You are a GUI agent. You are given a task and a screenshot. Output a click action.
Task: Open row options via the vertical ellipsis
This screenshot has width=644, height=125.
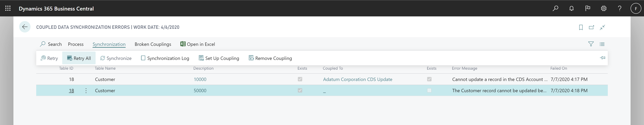[x=86, y=91]
